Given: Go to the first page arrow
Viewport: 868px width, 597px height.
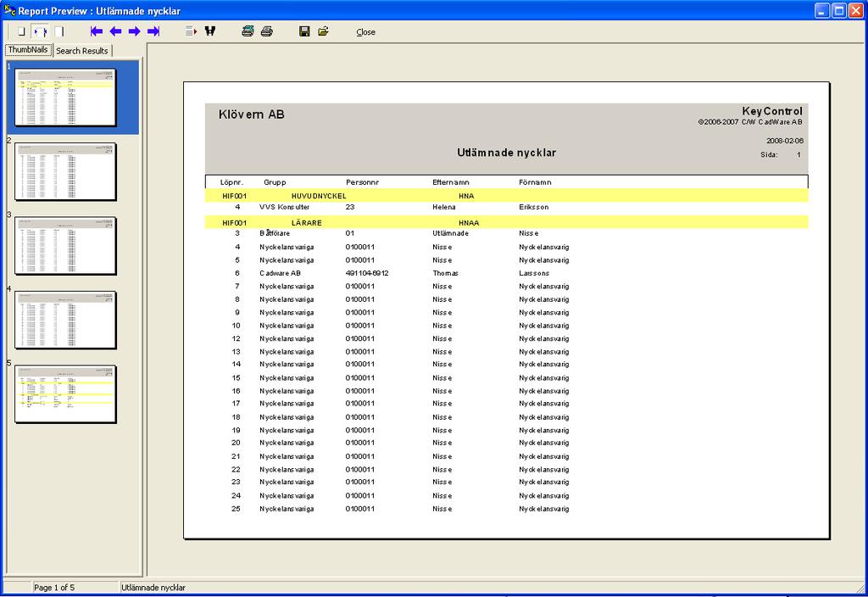Looking at the screenshot, I should (x=97, y=31).
